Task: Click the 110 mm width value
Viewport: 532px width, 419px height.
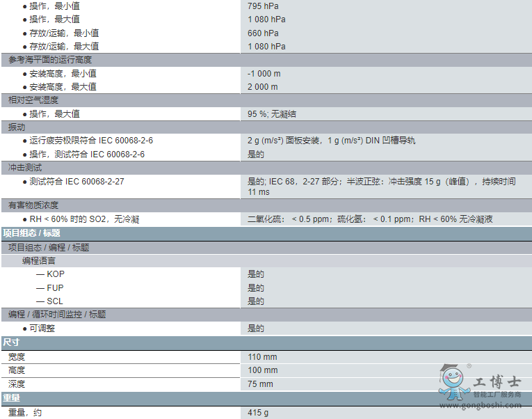Action: [262, 357]
